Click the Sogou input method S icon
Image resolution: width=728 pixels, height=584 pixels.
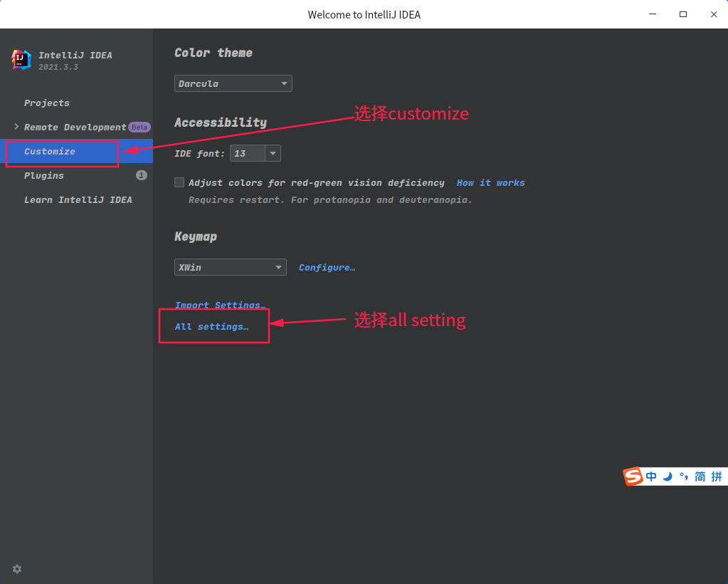pyautogui.click(x=633, y=476)
